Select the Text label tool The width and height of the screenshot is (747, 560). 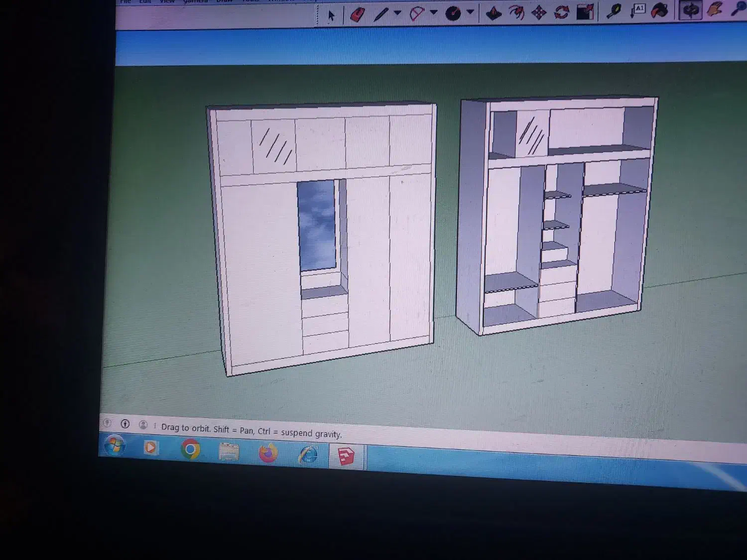(638, 10)
